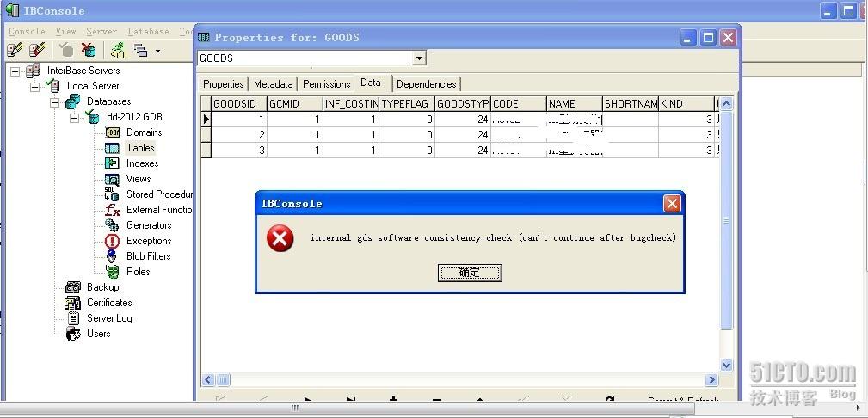Viewport: 868px width, 418px height.
Task: Click the Databases folder icon
Action: coord(72,101)
